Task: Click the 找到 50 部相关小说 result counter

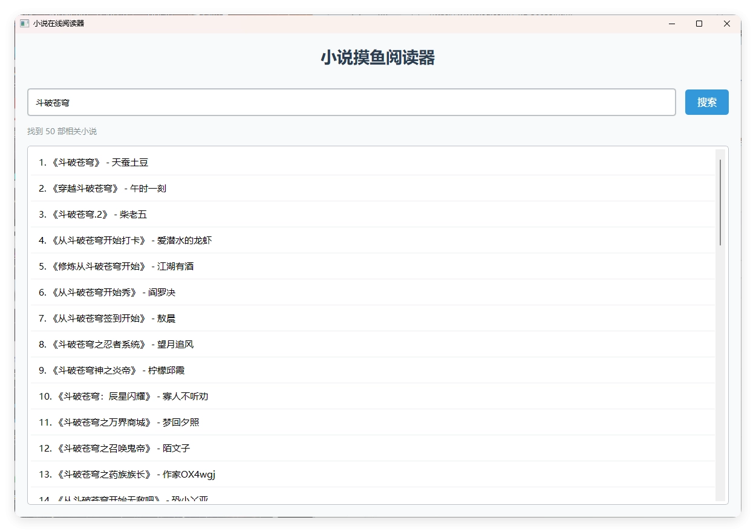Action: click(x=62, y=131)
